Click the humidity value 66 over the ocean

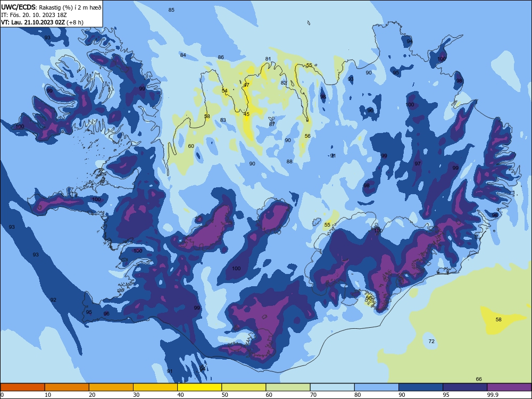pos(479,379)
